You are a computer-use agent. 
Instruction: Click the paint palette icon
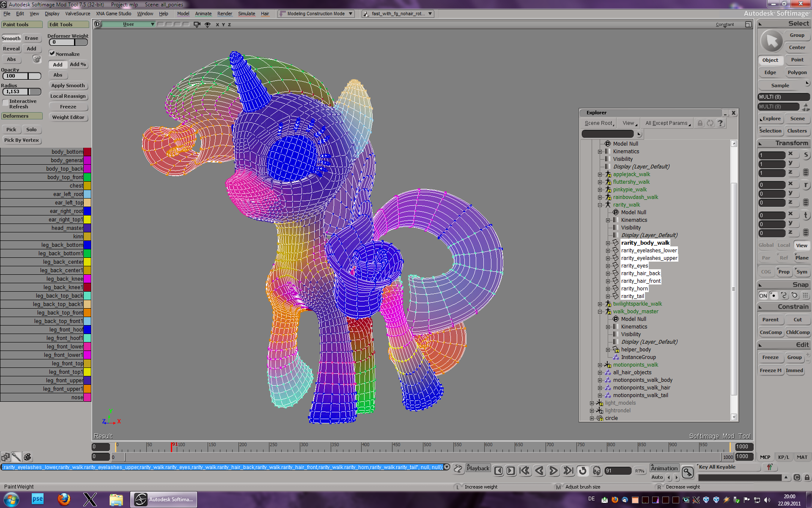coord(37,59)
